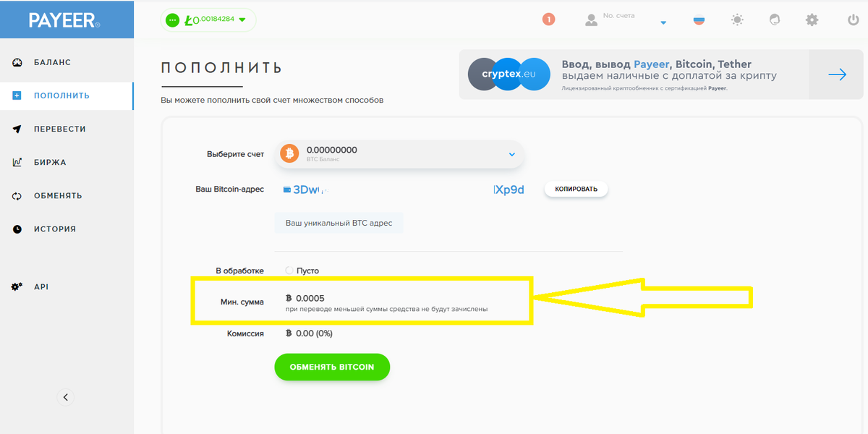Collapse the sidebar with the chevron button
Screen dimensions: 868x434
coord(66,396)
